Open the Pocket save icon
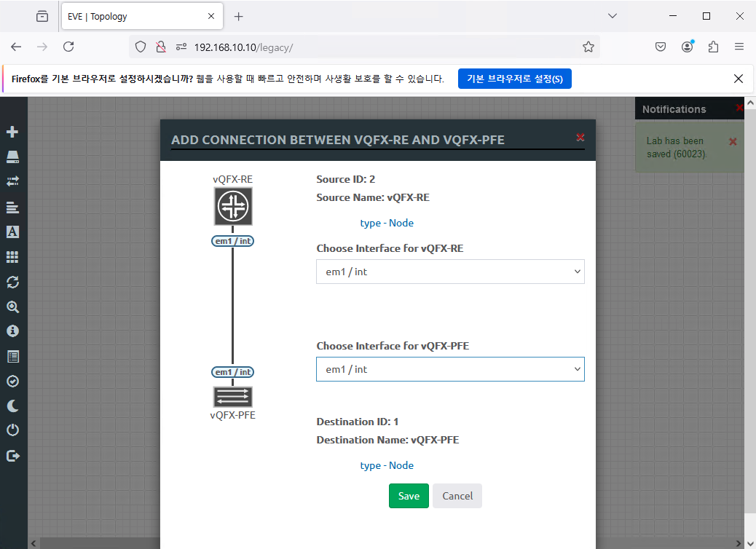Image resolution: width=756 pixels, height=549 pixels. pos(661,47)
